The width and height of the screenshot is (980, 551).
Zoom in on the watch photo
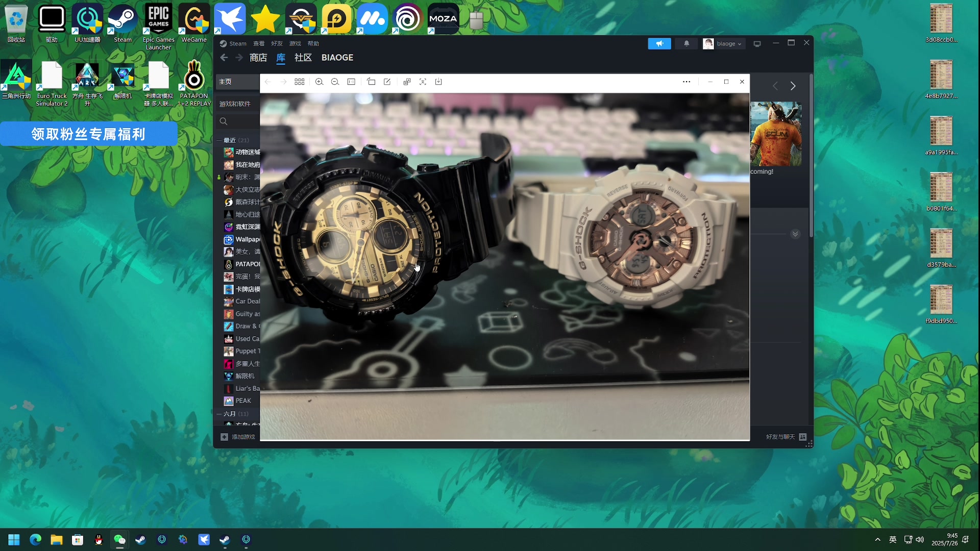(x=319, y=82)
